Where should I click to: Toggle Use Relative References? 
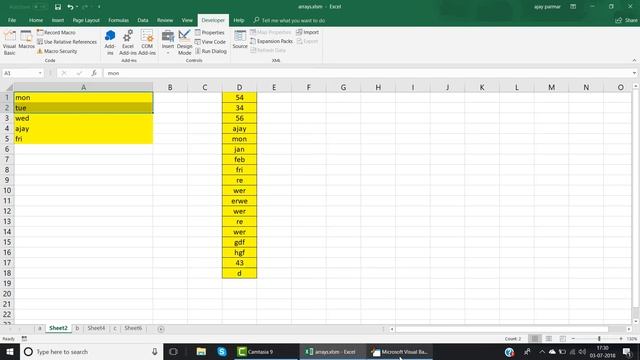(x=67, y=42)
